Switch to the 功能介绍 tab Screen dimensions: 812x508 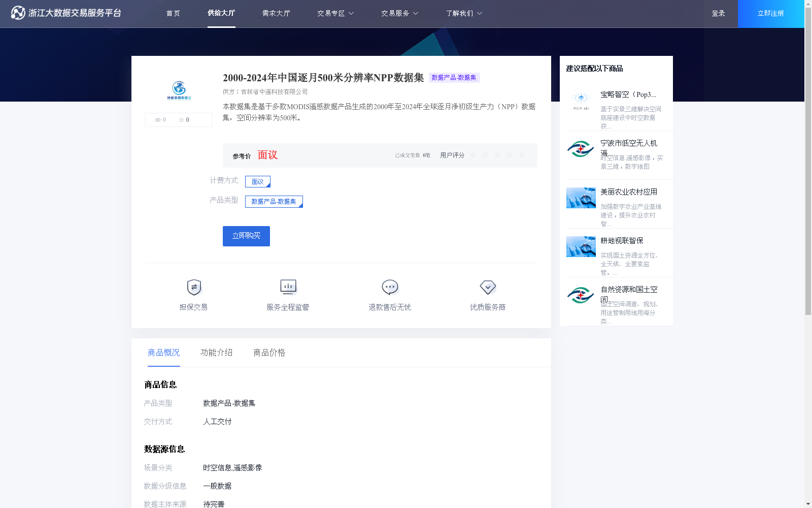tap(216, 353)
